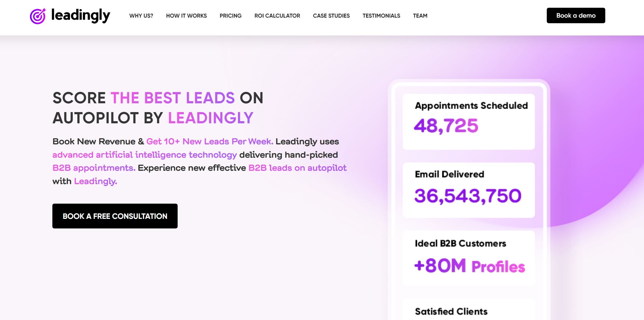Image resolution: width=644 pixels, height=320 pixels.
Task: Click the Appointments Scheduled label
Action: [x=471, y=106]
